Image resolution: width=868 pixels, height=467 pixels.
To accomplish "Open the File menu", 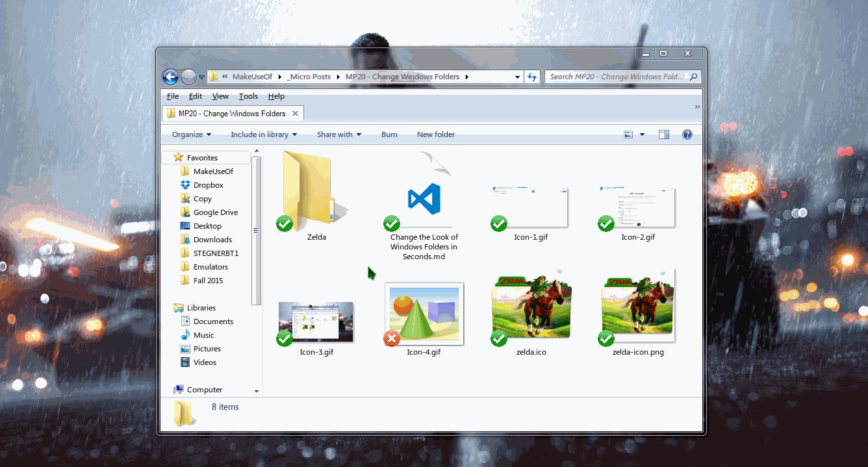I will 173,96.
